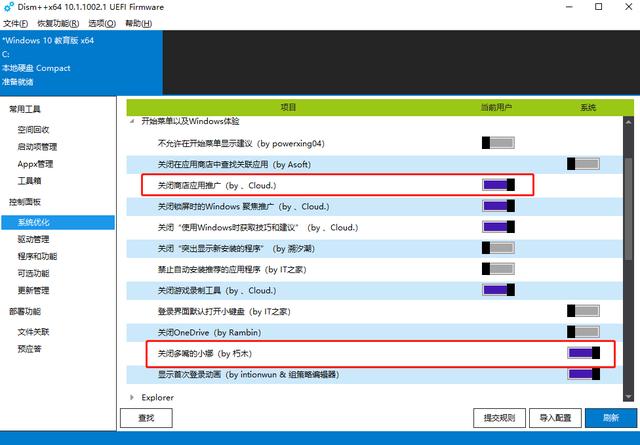The image size is (640, 445).
Task: Open the 帮助(H) menu
Action: tap(138, 23)
